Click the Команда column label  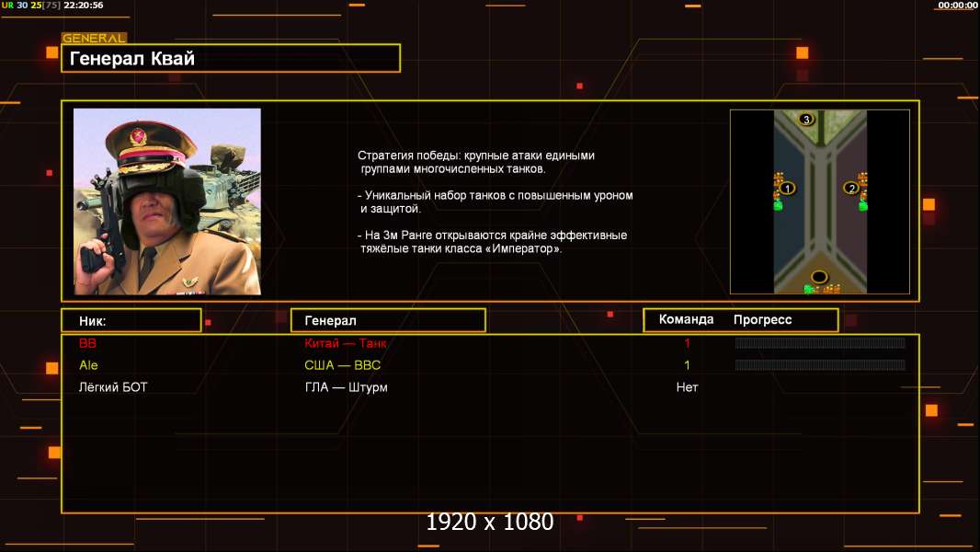tap(686, 319)
